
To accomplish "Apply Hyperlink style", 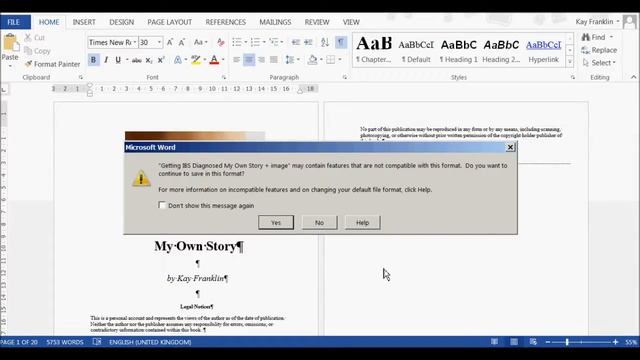I will pos(543,50).
